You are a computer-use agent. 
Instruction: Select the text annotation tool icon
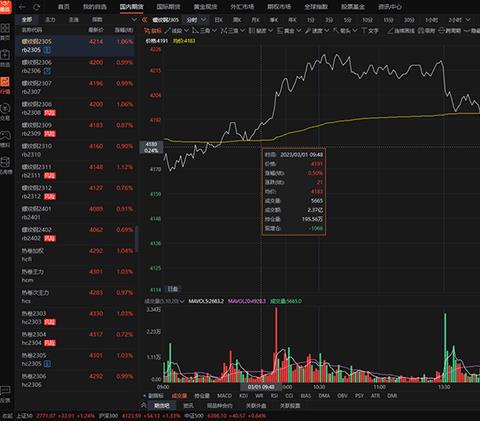tap(364, 31)
